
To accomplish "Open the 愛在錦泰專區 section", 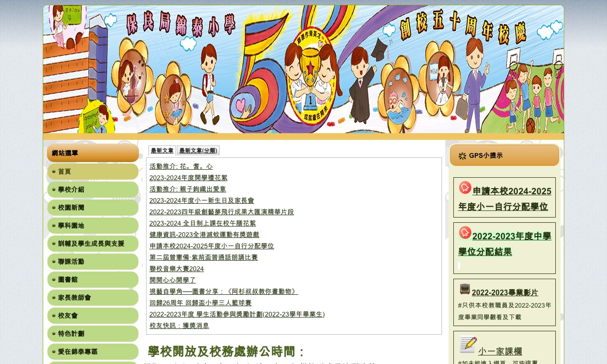I will 77,352.
